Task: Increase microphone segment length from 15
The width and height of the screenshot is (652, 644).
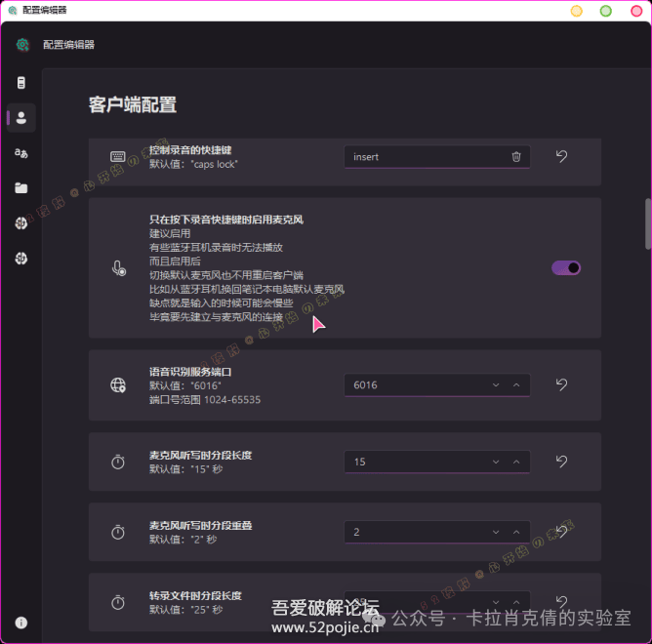Action: coord(516,462)
